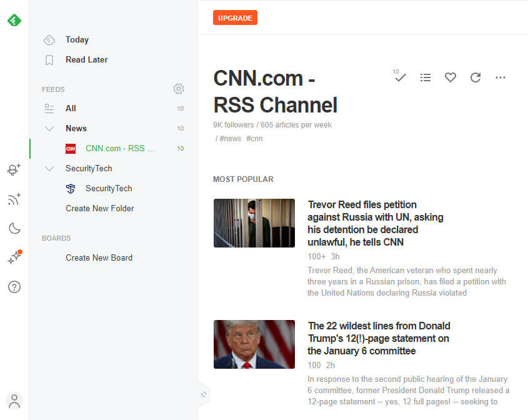Click the Read Later bookmark icon

coord(49,60)
